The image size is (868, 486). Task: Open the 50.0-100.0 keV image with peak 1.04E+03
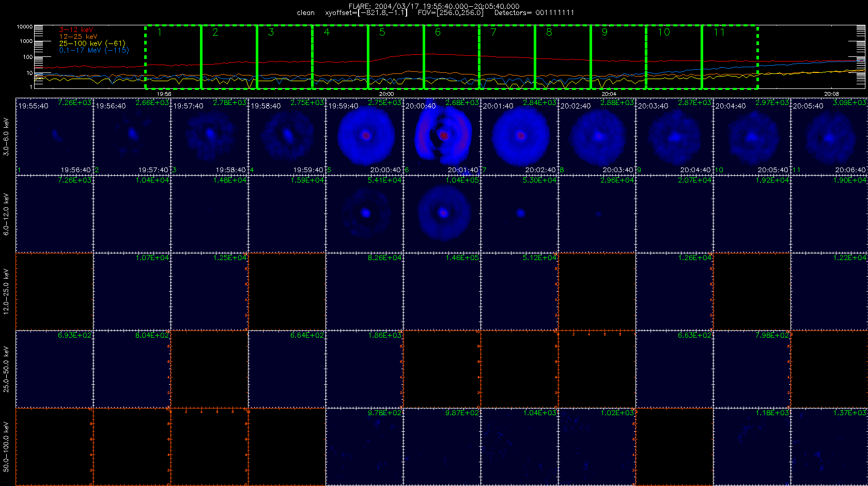(x=519, y=446)
